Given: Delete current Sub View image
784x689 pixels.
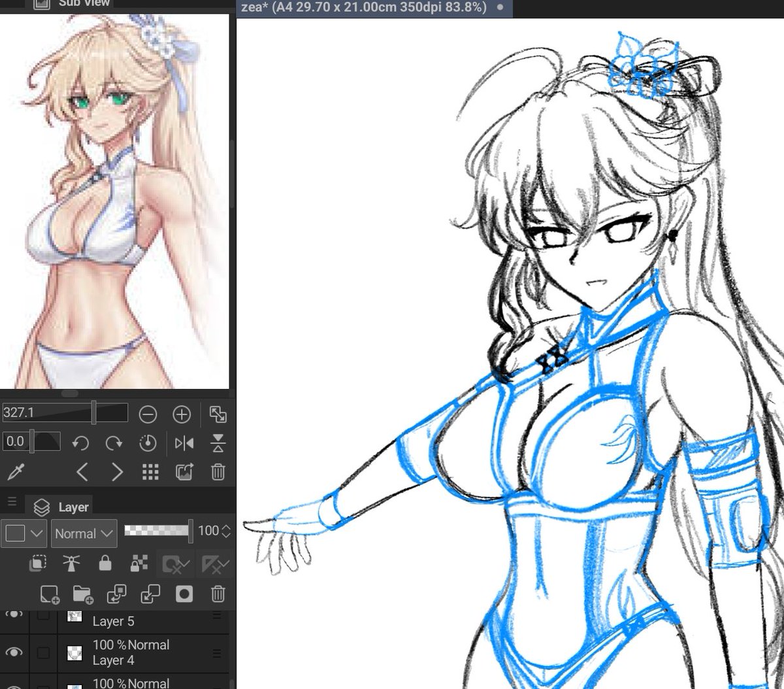Looking at the screenshot, I should click(x=218, y=472).
